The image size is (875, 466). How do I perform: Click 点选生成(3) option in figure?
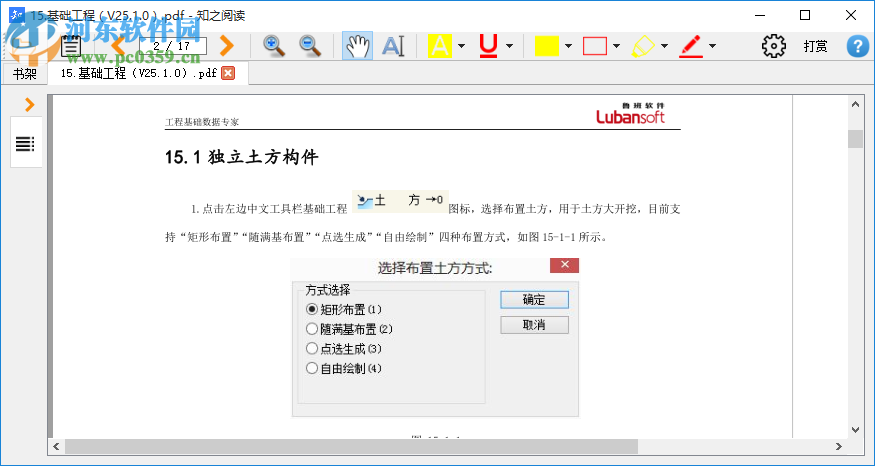344,349
